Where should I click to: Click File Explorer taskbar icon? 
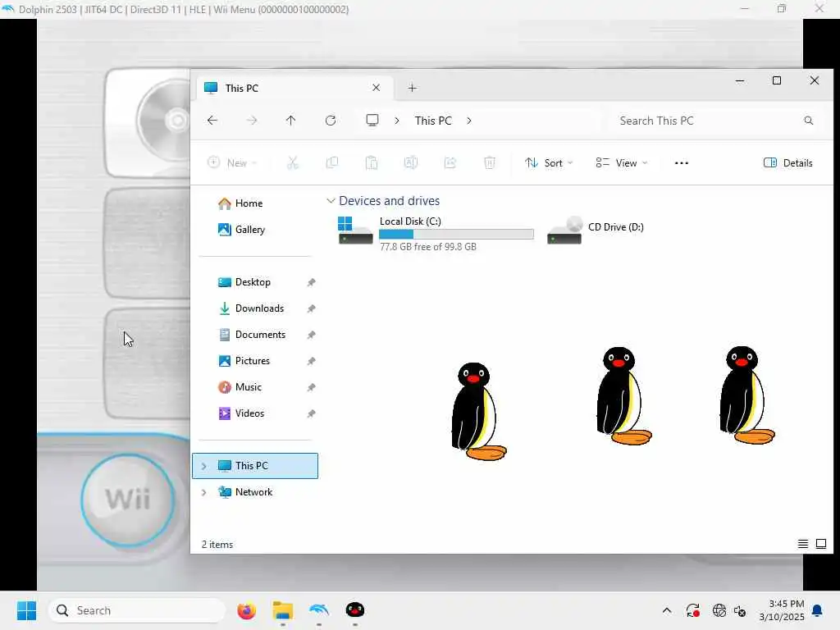[x=282, y=610]
